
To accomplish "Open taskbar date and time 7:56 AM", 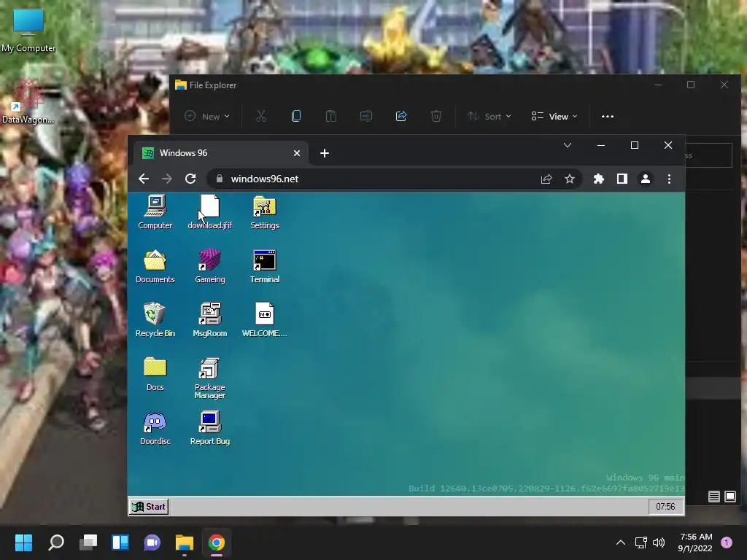I will (x=695, y=542).
